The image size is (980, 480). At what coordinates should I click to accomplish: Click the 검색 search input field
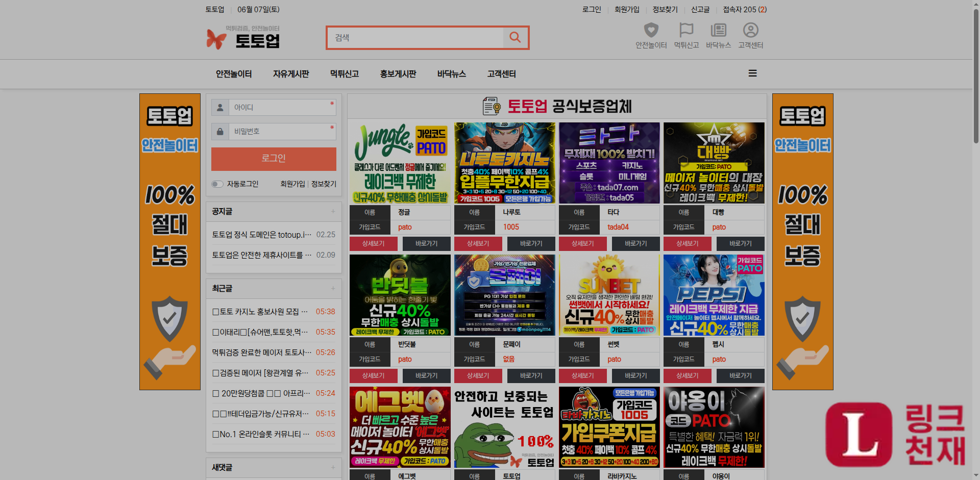pyautogui.click(x=415, y=38)
